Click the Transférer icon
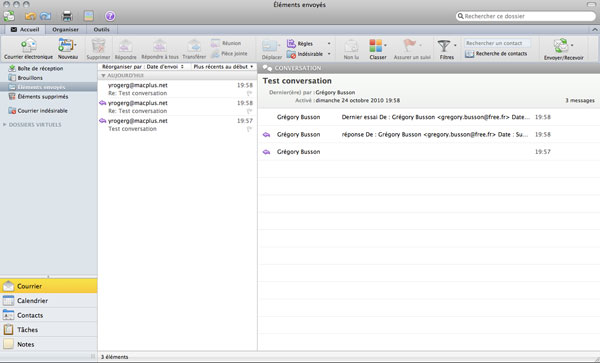 click(x=194, y=46)
